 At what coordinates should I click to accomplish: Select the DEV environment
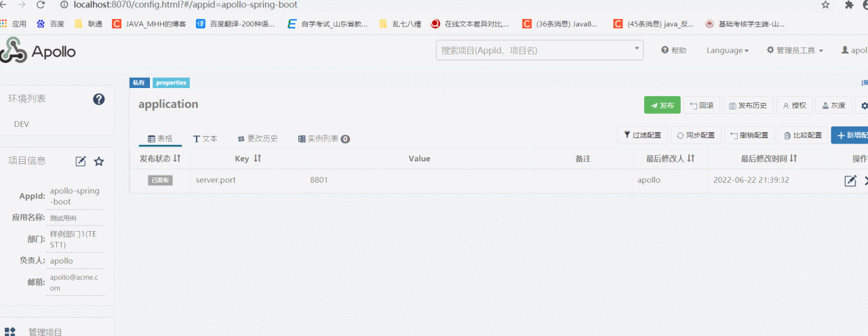pos(22,125)
